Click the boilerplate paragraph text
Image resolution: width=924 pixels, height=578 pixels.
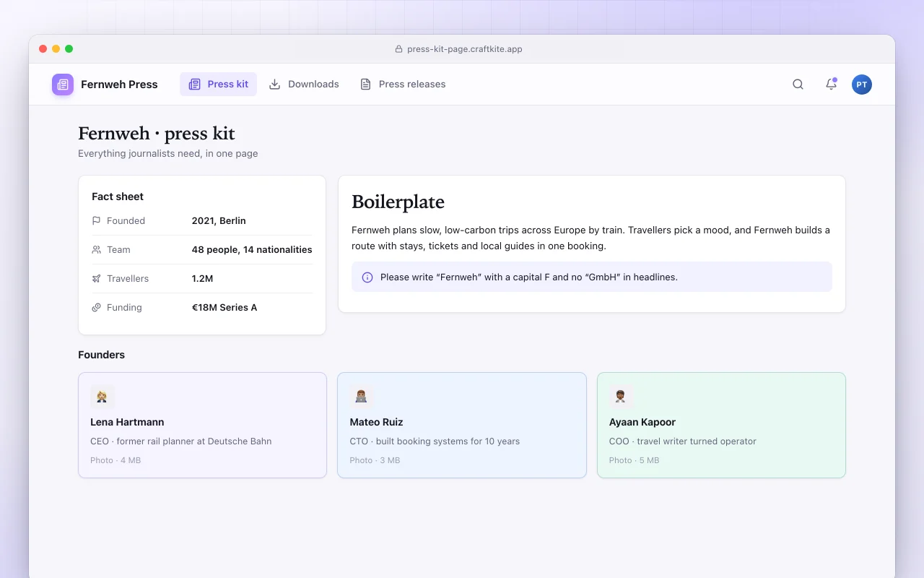590,238
